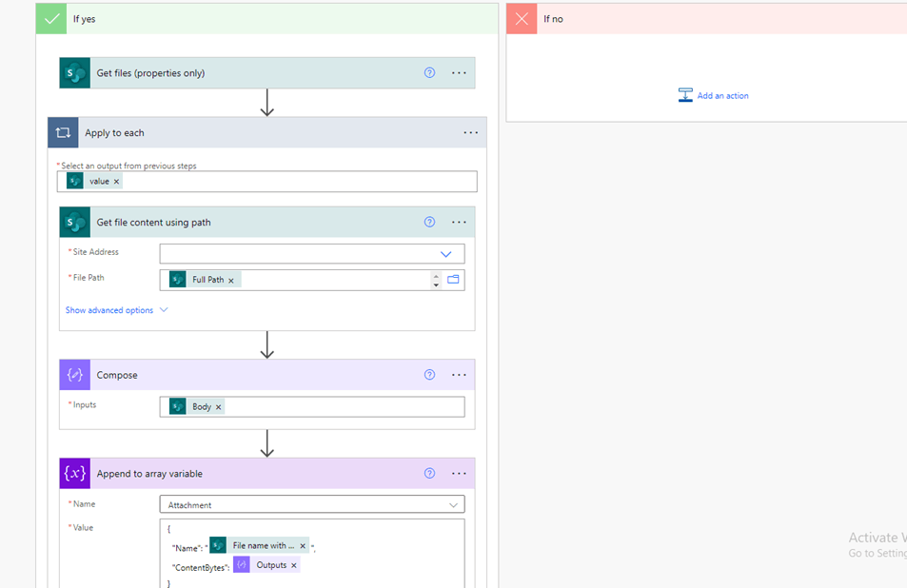Open ellipsis menu on Append to array variable
Viewport: 907px width, 588px height.
click(459, 473)
